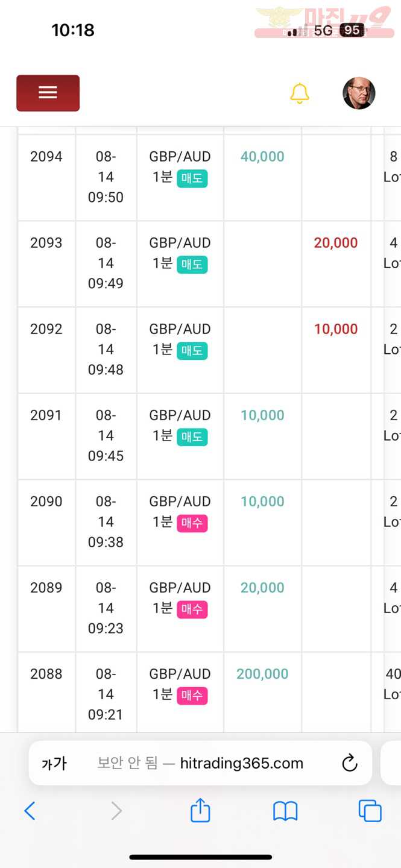
Task: Show open tabs in Safari
Action: pos(370,811)
